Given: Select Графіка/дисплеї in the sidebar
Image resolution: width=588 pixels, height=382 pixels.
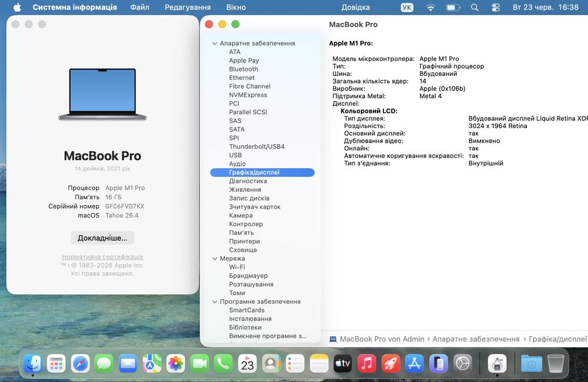Looking at the screenshot, I should click(x=262, y=172).
